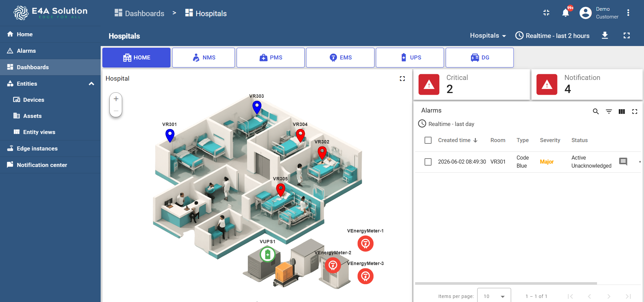
Task: Search alarms with the magnifier icon
Action: coord(596,111)
